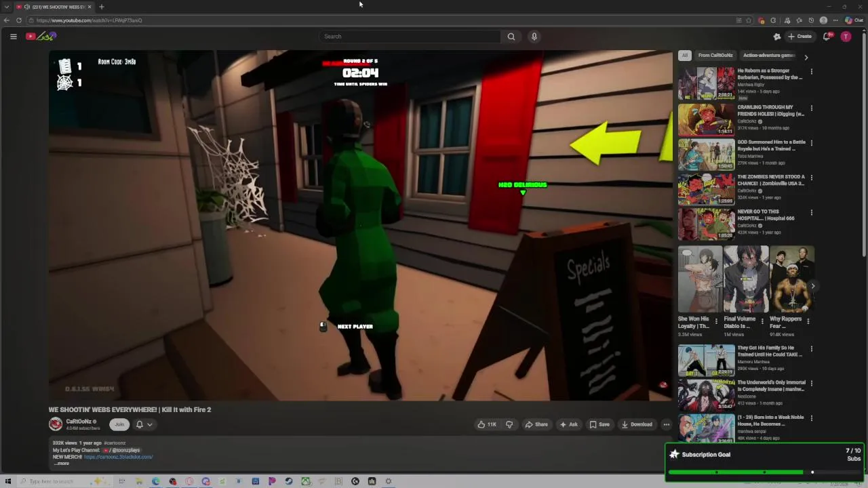Click 'THE ZOMBIES NEVER STOOD A CHANCE' title

pyautogui.click(x=771, y=180)
